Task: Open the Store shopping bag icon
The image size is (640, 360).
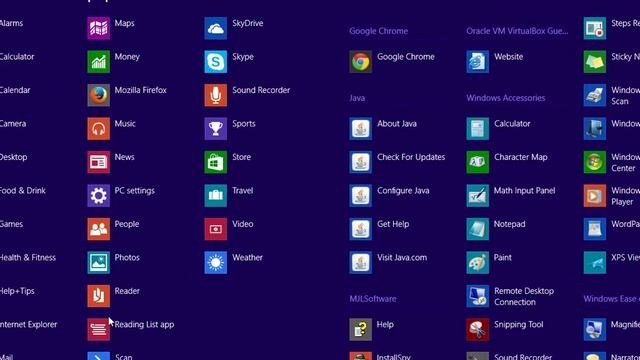Action: [216, 162]
